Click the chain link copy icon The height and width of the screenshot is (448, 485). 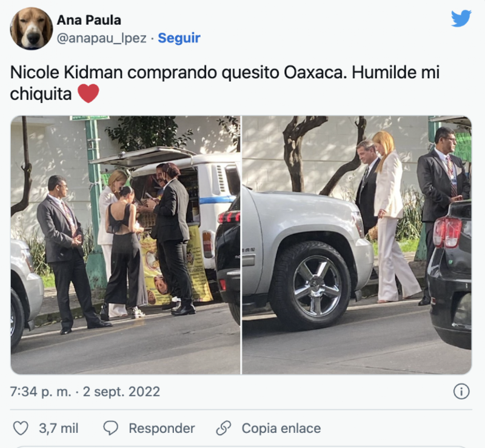click(x=224, y=428)
